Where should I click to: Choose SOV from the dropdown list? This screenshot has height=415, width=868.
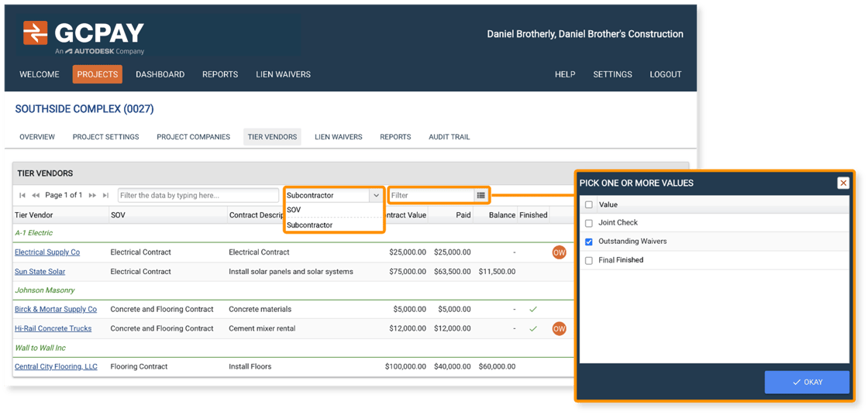point(294,210)
